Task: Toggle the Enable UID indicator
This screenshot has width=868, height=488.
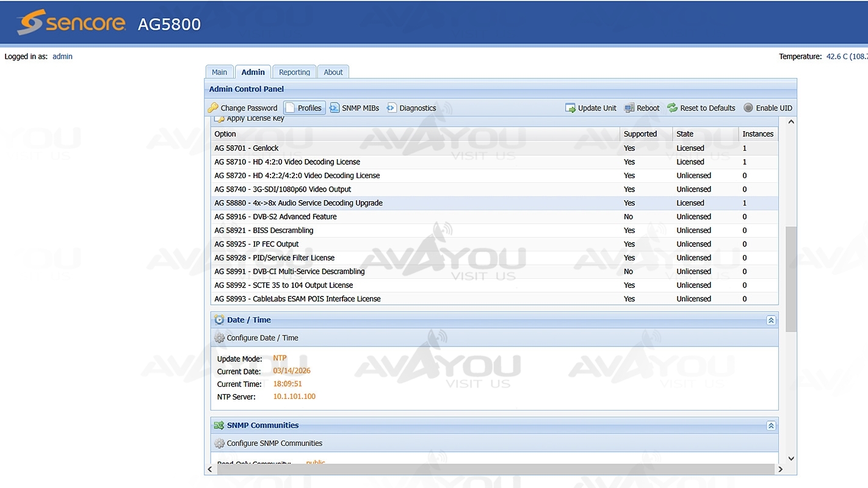Action: pos(748,108)
